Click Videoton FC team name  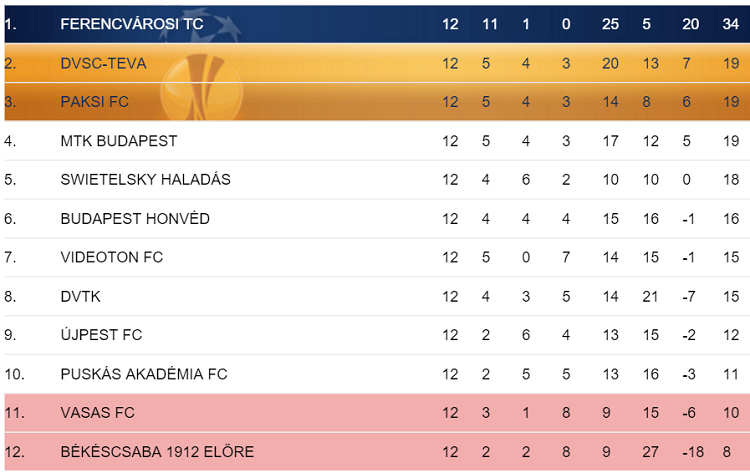[111, 257]
